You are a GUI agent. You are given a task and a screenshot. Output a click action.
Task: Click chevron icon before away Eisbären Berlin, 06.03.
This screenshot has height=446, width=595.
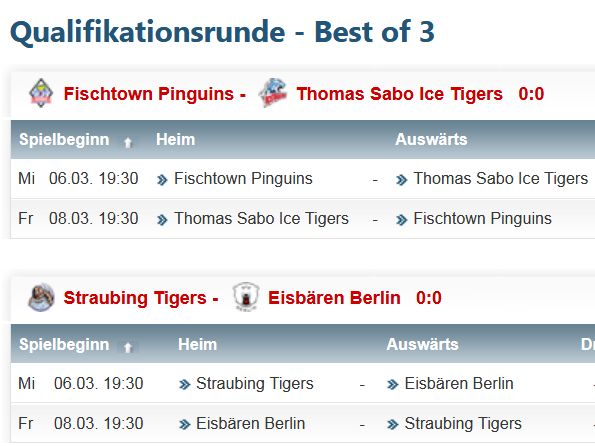click(x=392, y=385)
